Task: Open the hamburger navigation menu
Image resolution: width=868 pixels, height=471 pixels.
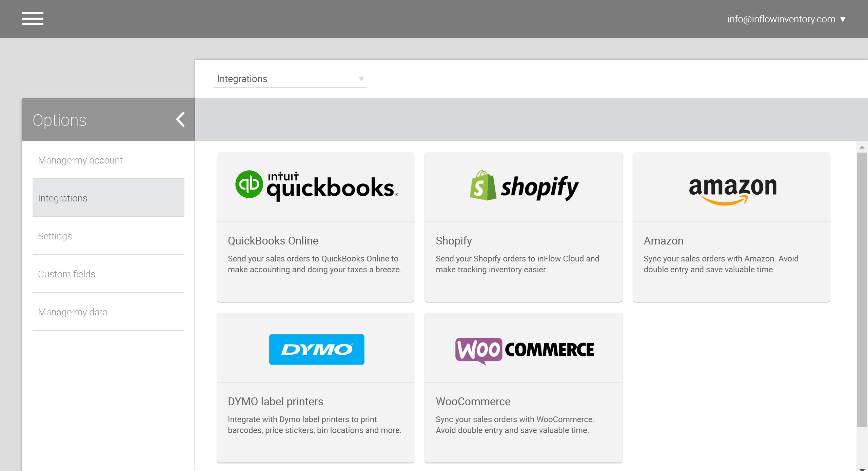Action: [x=33, y=19]
